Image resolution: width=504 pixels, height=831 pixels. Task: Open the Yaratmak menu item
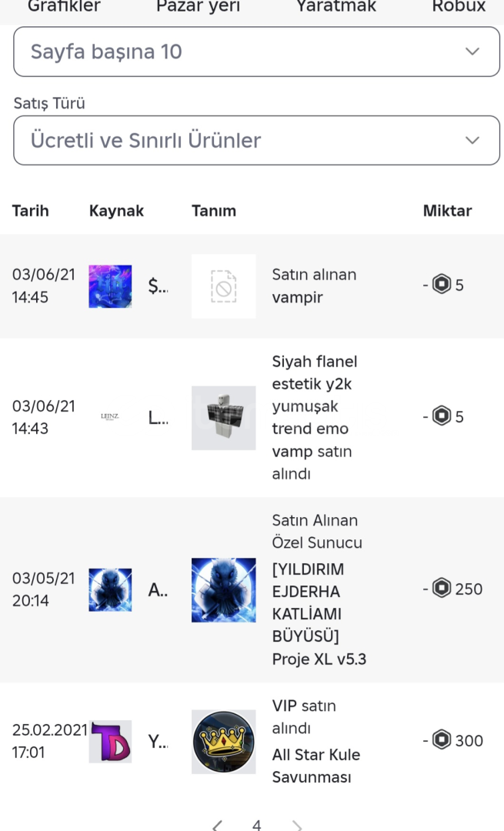[336, 7]
